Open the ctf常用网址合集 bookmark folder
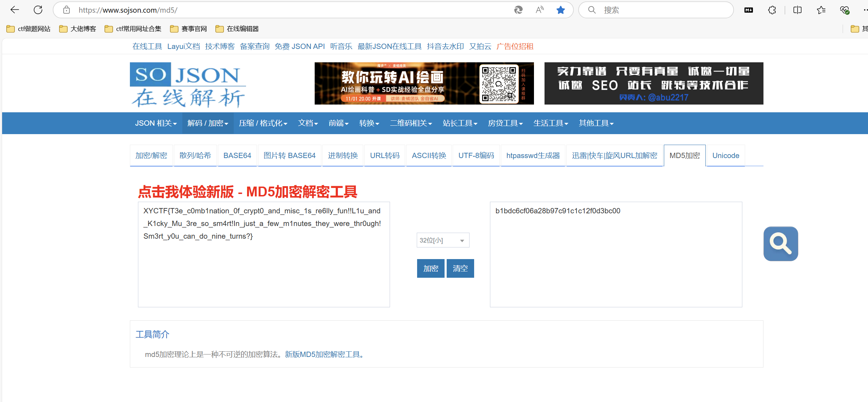Image resolution: width=868 pixels, height=402 pixels. (x=133, y=29)
